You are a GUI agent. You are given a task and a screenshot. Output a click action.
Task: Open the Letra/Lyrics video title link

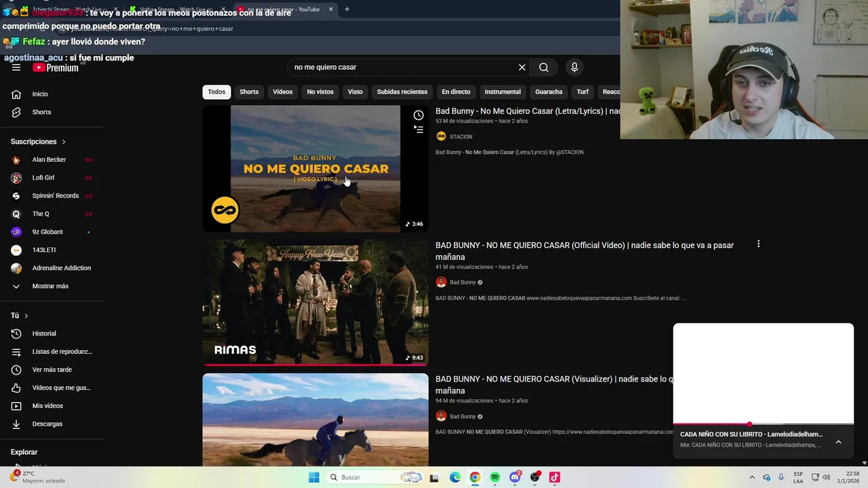(528, 111)
